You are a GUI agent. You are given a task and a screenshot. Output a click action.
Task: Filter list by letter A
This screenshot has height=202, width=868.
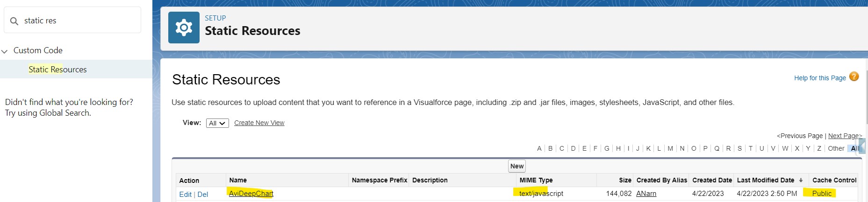click(539, 148)
